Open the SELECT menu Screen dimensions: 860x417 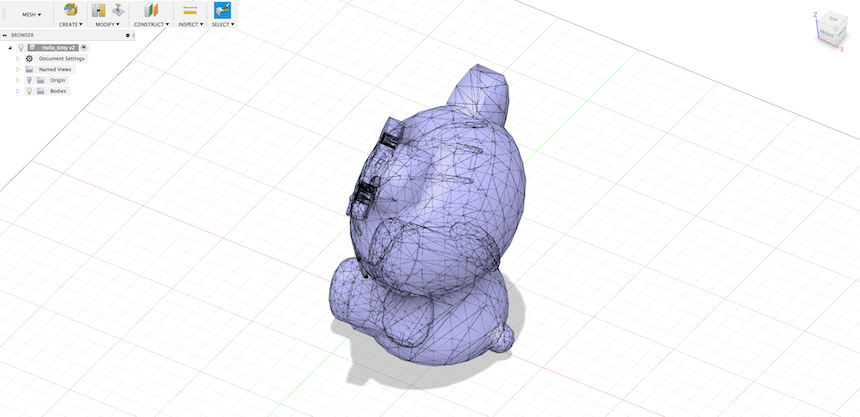223,25
